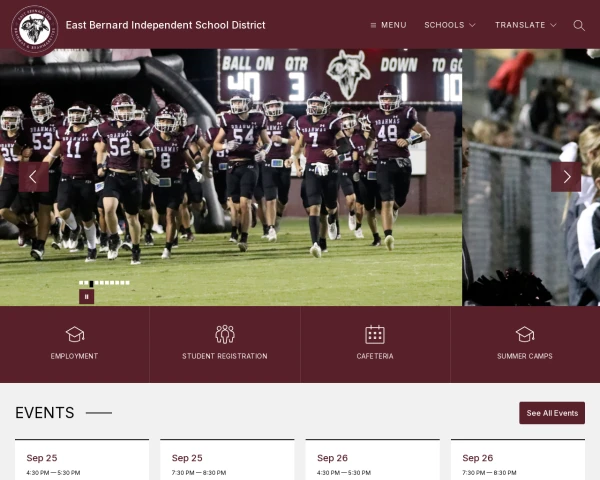Image resolution: width=600 pixels, height=480 pixels.
Task: Expand the Schools dropdown
Action: [x=450, y=25]
